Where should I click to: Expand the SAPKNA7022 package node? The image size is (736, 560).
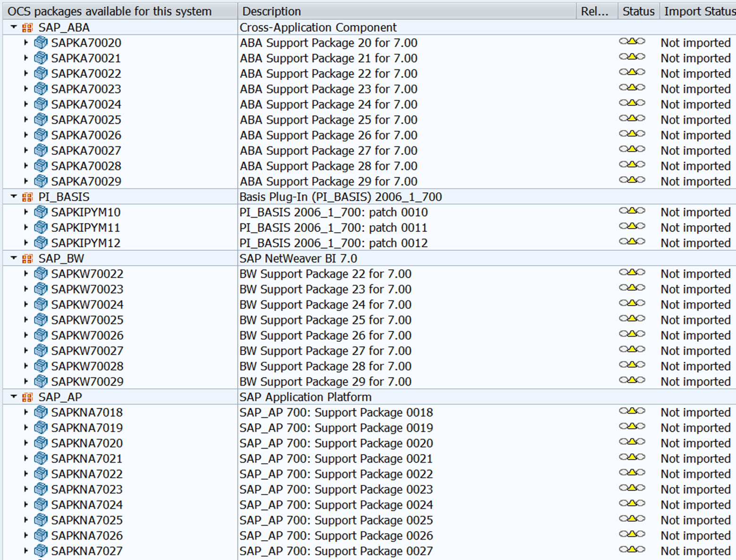point(26,474)
